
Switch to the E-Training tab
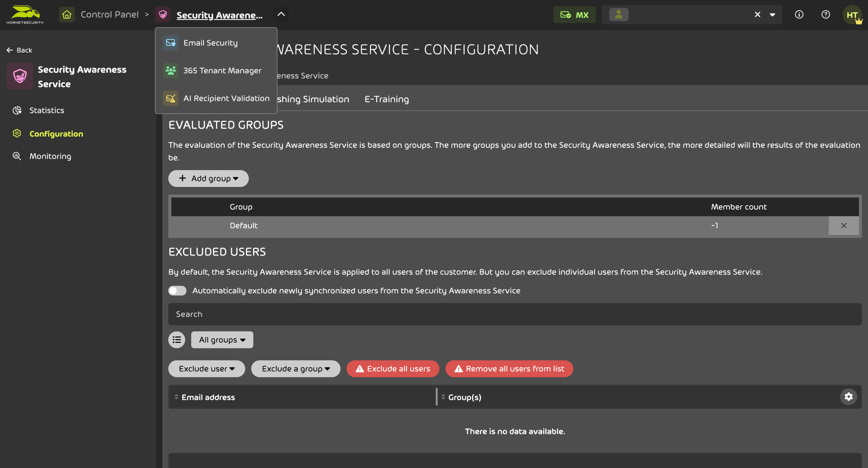tap(387, 99)
